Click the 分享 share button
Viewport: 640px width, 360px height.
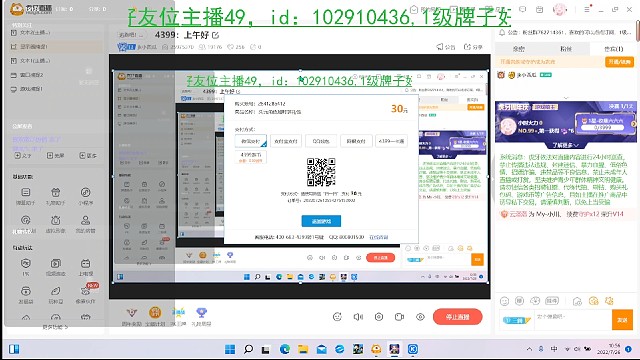[x=473, y=47]
